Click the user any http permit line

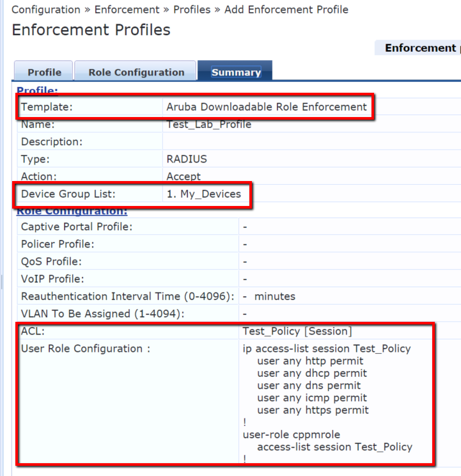tap(310, 361)
